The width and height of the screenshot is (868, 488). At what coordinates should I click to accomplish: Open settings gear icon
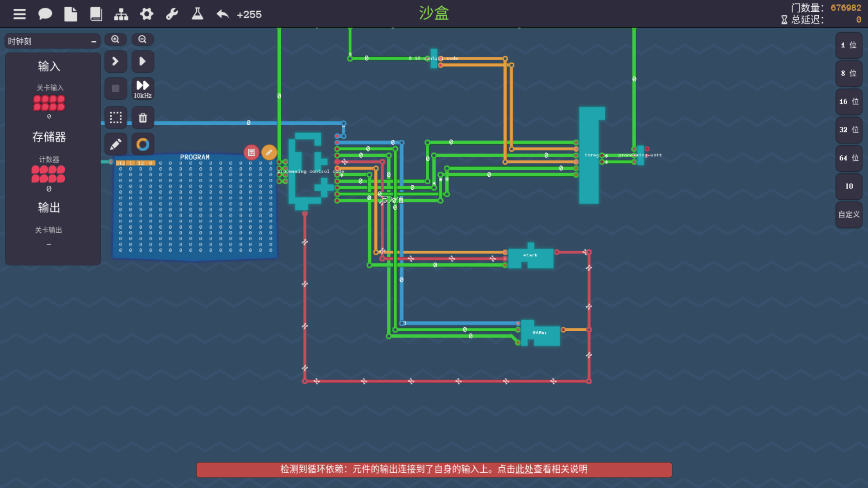[146, 14]
